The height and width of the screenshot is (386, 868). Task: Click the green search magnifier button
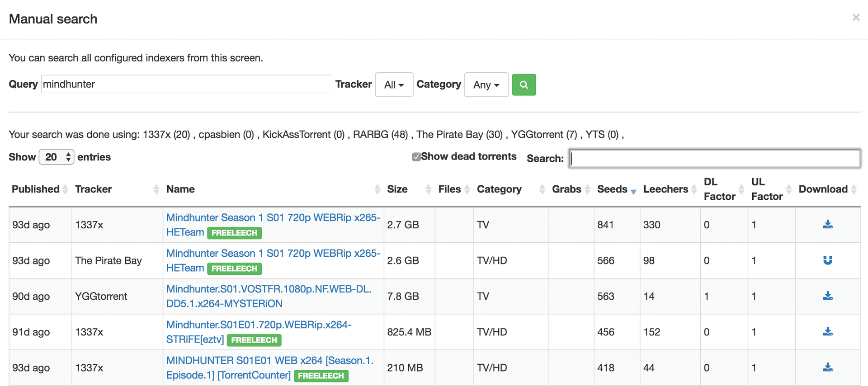pyautogui.click(x=524, y=85)
